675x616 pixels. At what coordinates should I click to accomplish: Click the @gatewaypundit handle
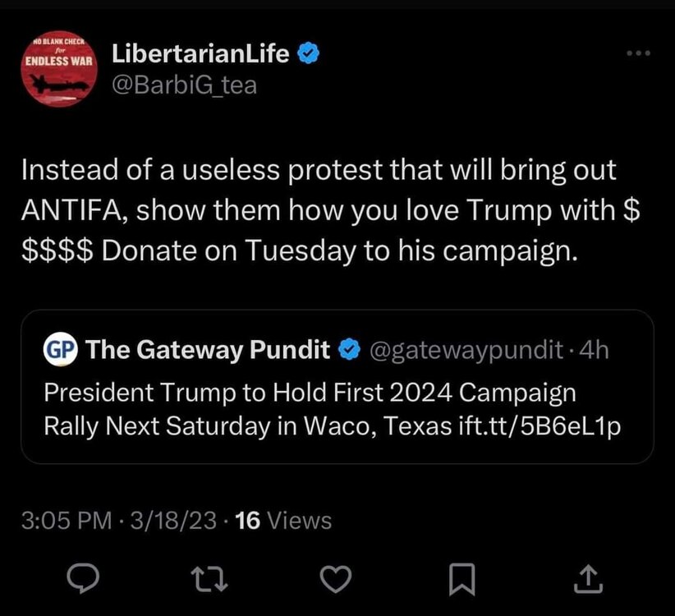466,351
